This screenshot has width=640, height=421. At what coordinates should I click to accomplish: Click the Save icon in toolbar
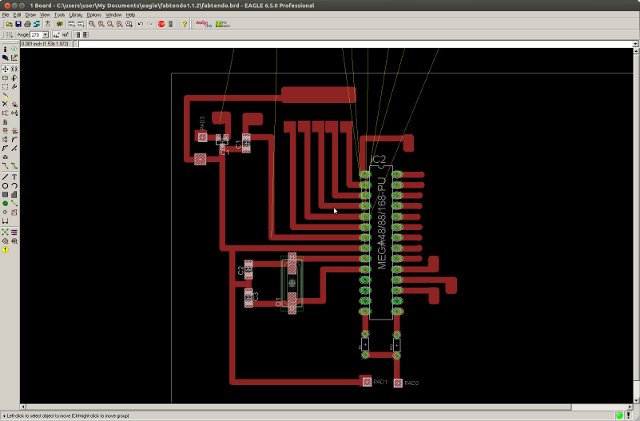(18, 24)
